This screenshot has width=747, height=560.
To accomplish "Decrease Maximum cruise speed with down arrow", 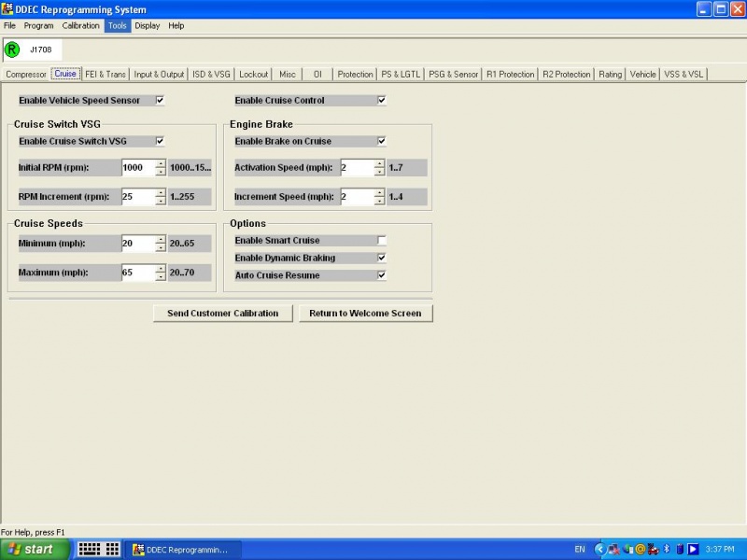I will click(161, 277).
